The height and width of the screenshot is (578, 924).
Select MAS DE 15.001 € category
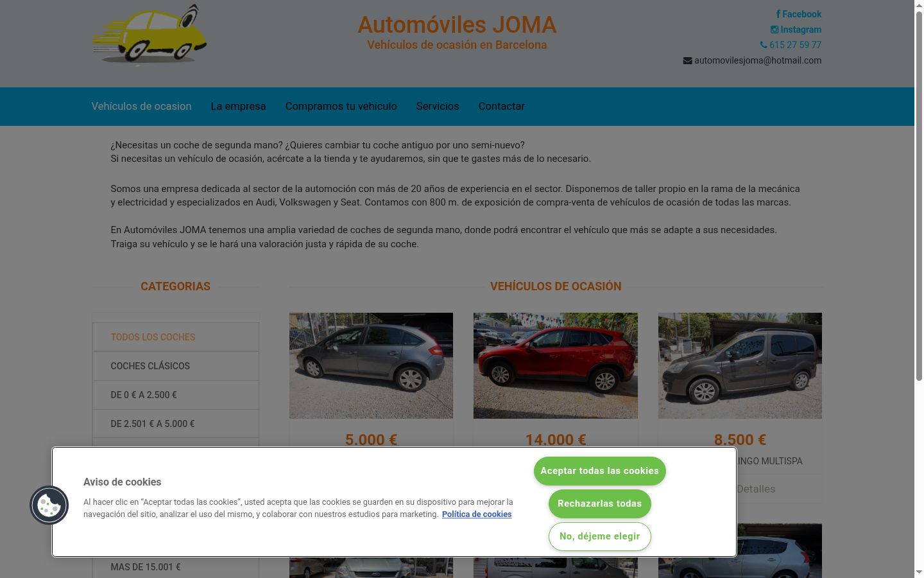176,567
